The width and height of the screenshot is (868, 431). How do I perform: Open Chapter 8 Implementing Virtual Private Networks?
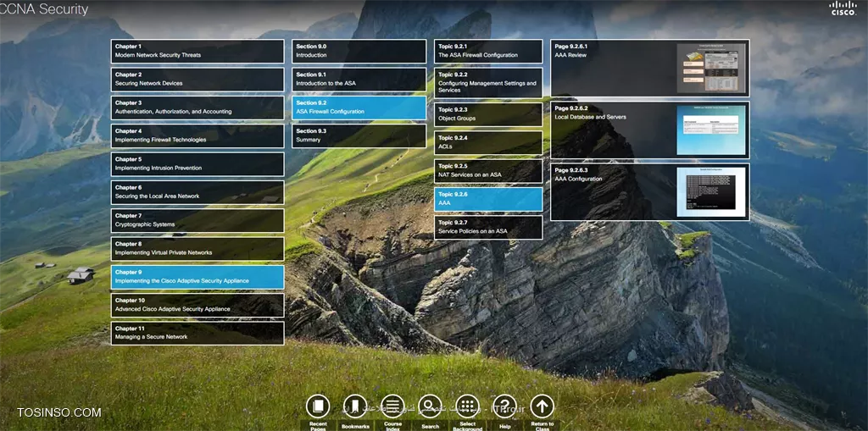point(198,248)
